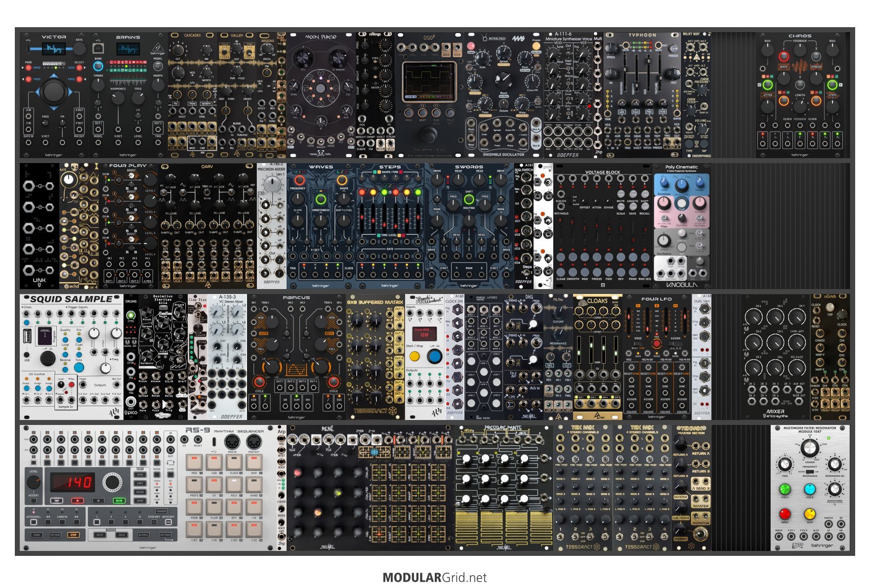Click the CLEAR button on Voltage Block
The width and height of the screenshot is (870, 588).
point(561,272)
